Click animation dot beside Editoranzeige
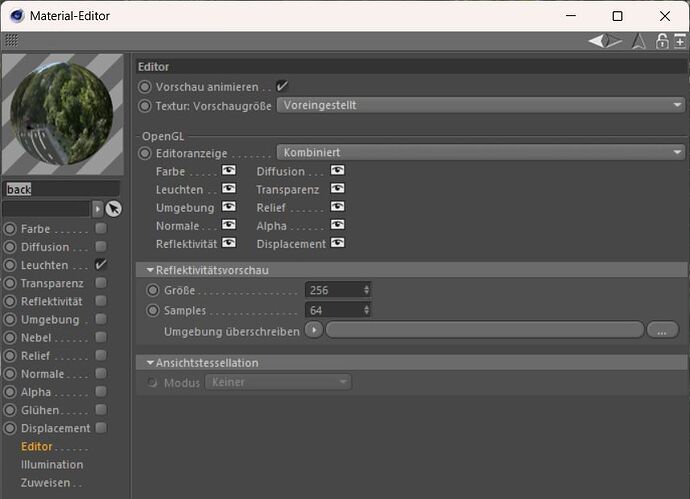Image resolution: width=690 pixels, height=499 pixels. (145, 153)
